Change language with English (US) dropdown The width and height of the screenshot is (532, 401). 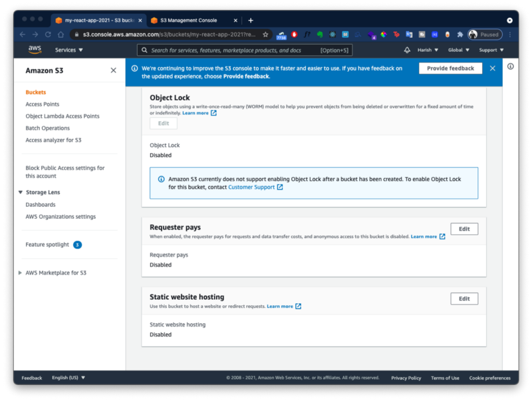click(x=68, y=378)
